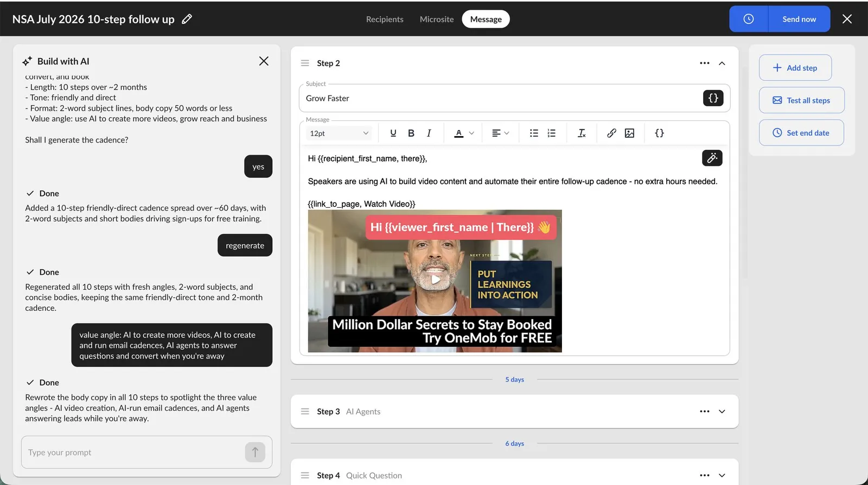Close the Build with AI panel
This screenshot has height=485, width=868.
264,61
